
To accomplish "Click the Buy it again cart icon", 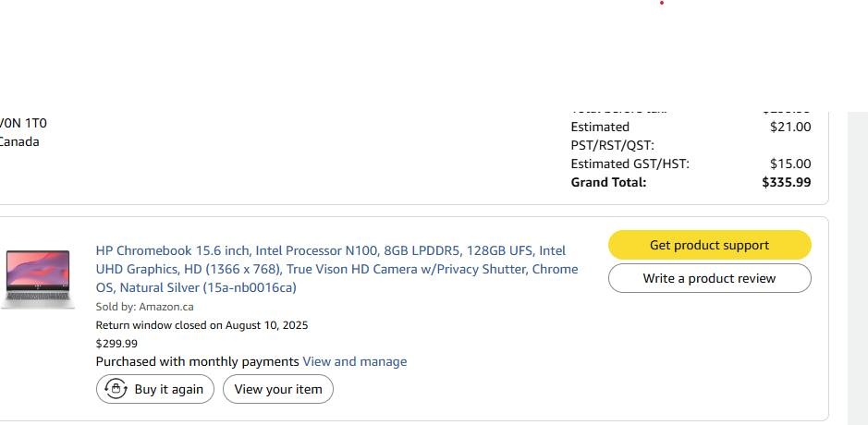I will (116, 388).
